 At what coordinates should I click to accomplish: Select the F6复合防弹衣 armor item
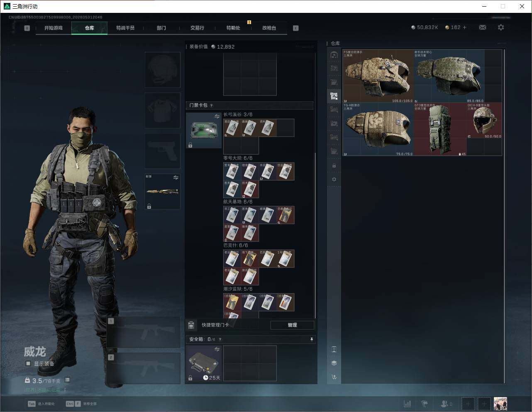tap(378, 76)
